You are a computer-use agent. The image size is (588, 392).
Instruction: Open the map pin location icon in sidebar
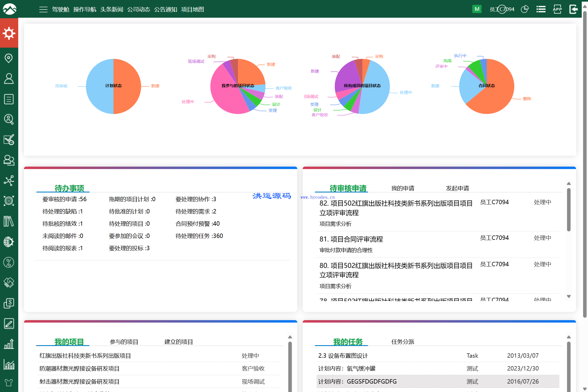9,58
